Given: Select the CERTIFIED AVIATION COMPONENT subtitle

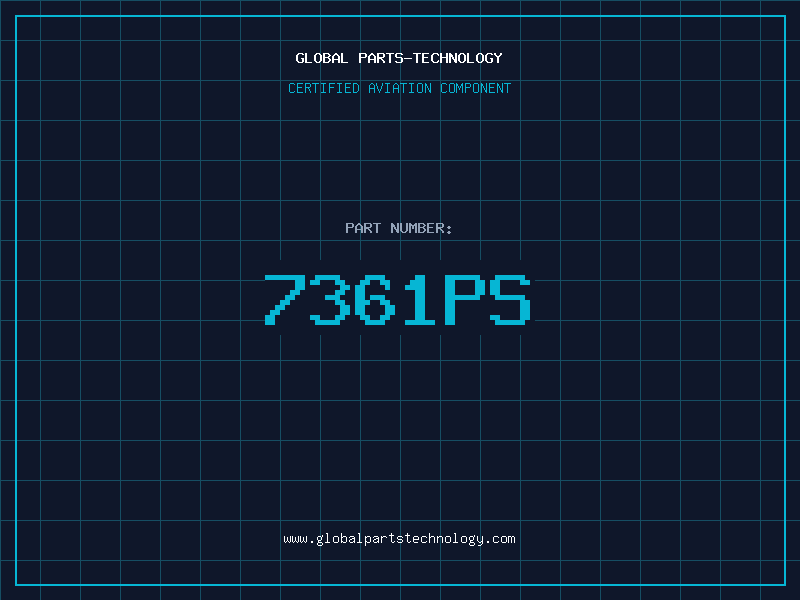Looking at the screenshot, I should click(399, 88).
